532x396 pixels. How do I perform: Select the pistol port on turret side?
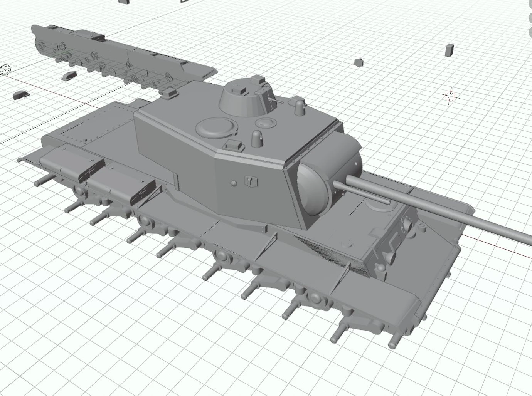251,181
